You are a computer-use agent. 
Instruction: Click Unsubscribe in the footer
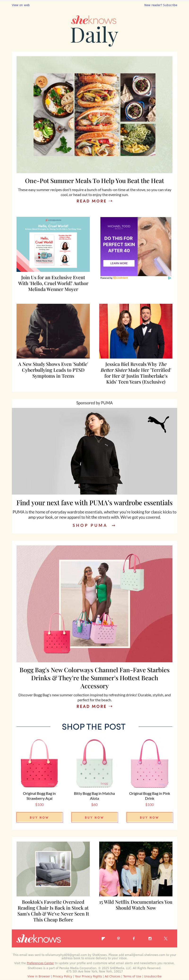tap(152, 976)
